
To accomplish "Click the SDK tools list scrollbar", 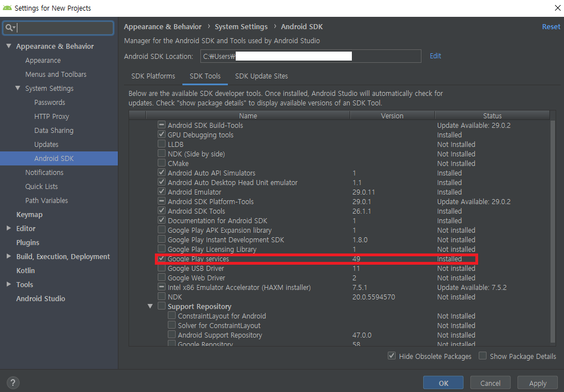I will [x=552, y=231].
